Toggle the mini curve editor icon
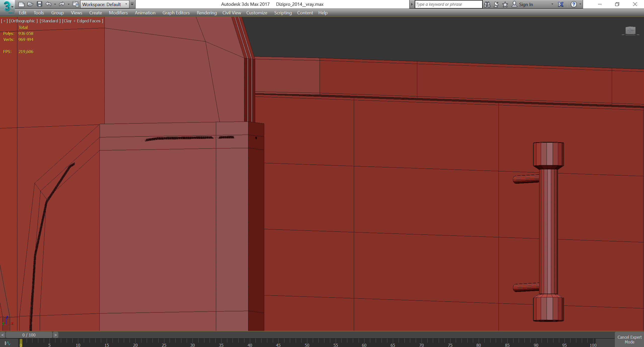Viewport: 644px width, 347px height. (x=8, y=343)
